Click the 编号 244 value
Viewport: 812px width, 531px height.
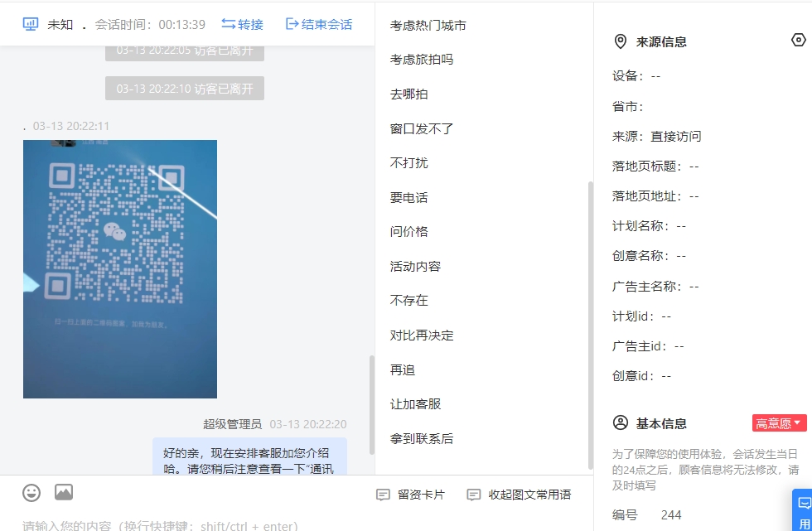click(671, 515)
